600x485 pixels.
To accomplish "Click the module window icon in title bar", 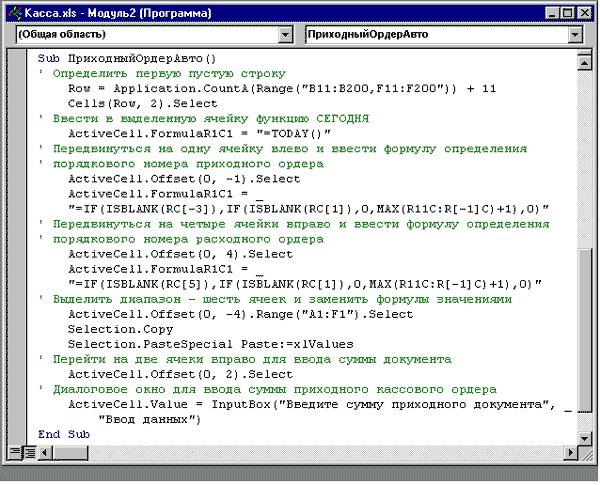I will (15, 13).
